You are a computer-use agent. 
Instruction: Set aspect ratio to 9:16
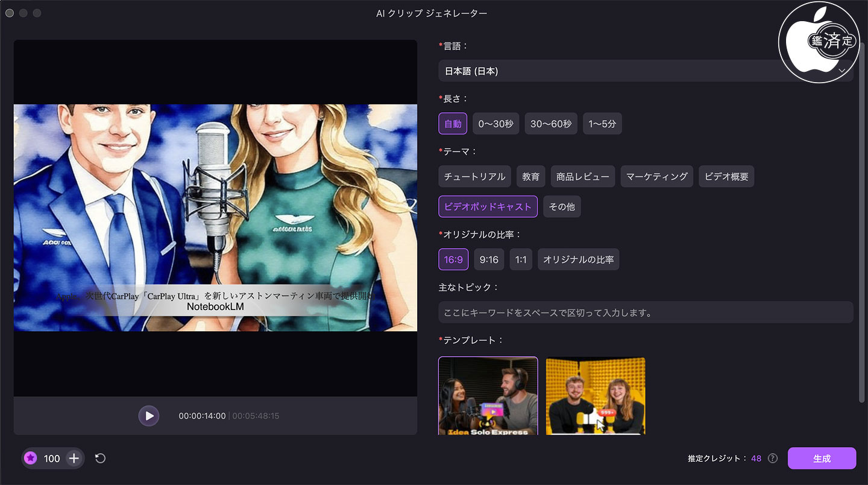(489, 259)
